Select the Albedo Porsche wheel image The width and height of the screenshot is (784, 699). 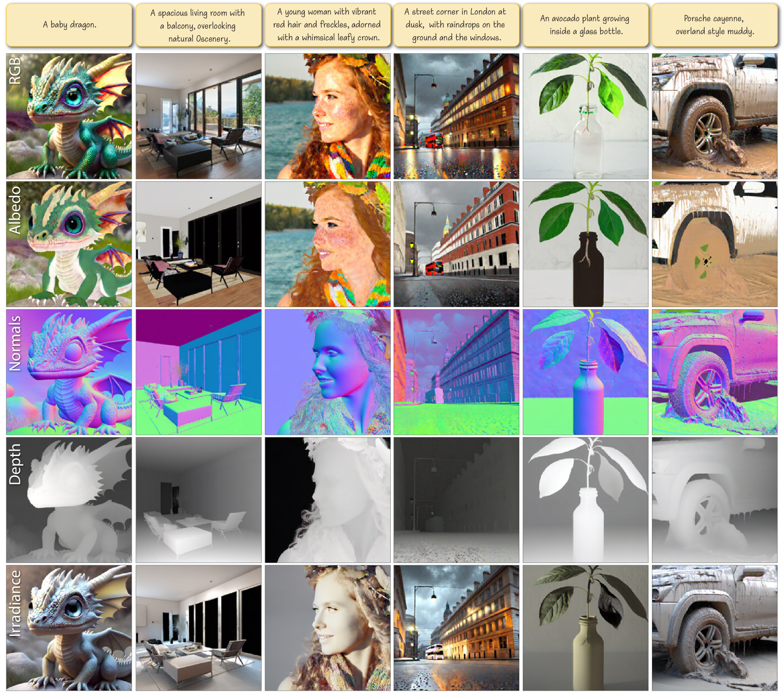(x=714, y=244)
